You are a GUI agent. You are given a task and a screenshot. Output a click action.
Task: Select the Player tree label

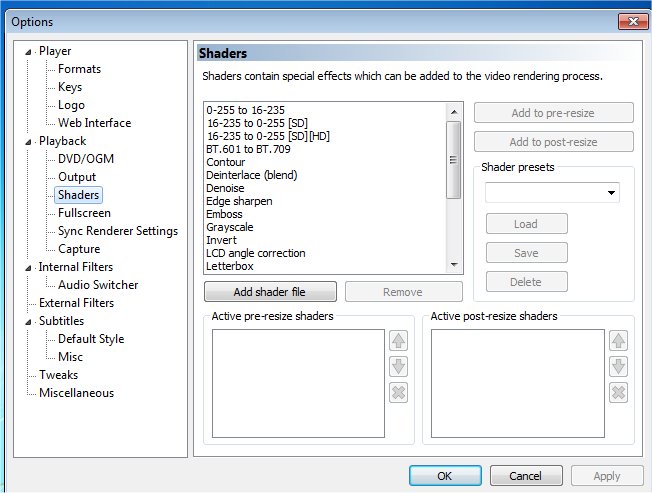pyautogui.click(x=55, y=51)
